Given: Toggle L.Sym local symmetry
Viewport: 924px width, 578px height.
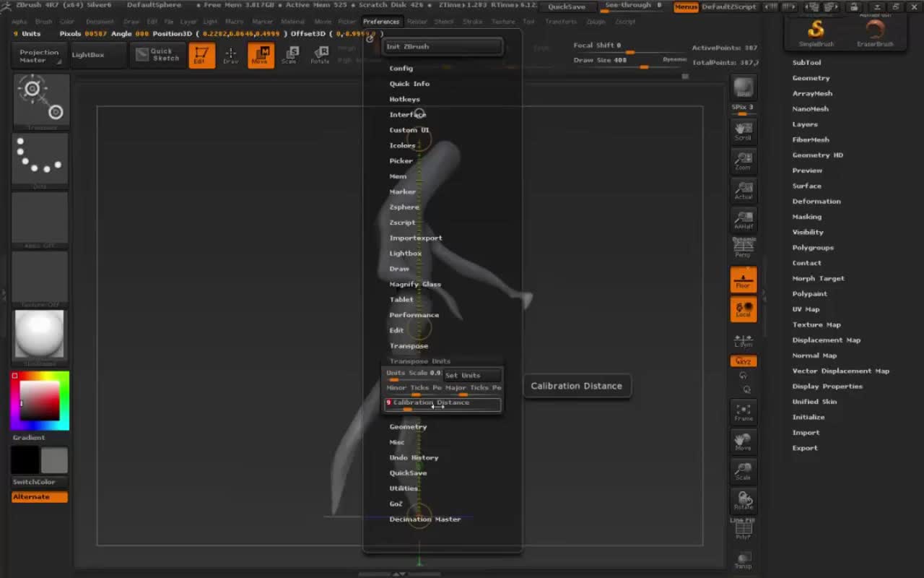Looking at the screenshot, I should (743, 340).
